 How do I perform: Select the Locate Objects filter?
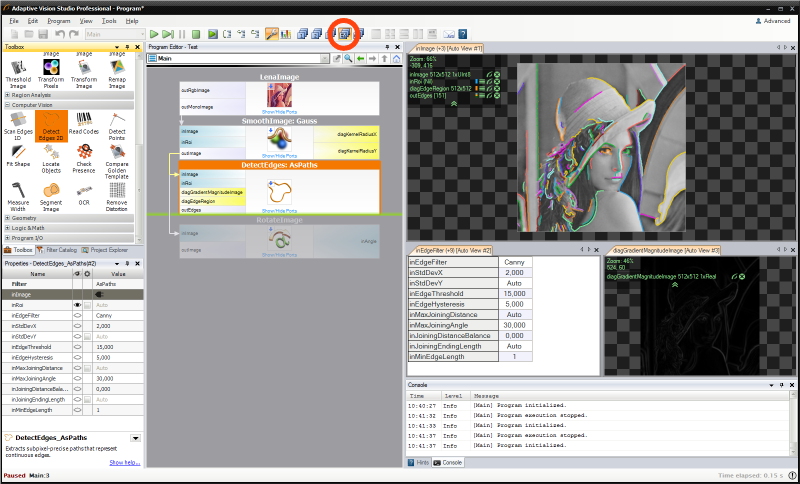pos(49,157)
